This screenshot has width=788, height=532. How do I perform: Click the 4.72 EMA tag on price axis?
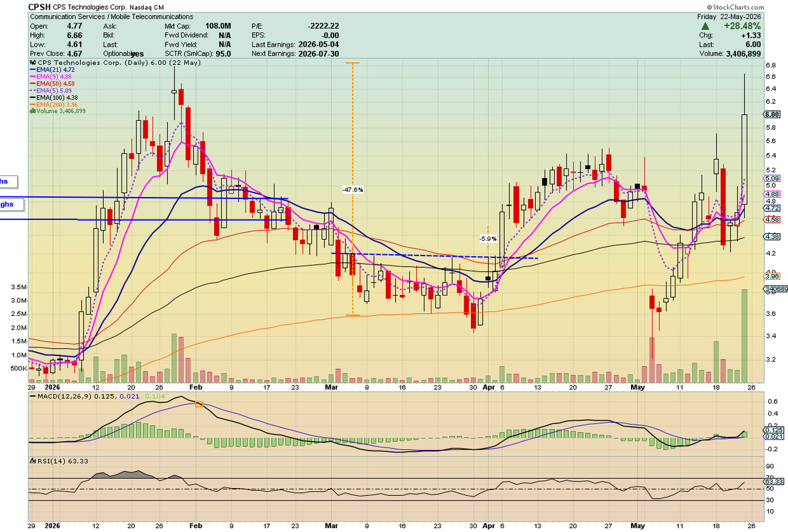[x=772, y=208]
